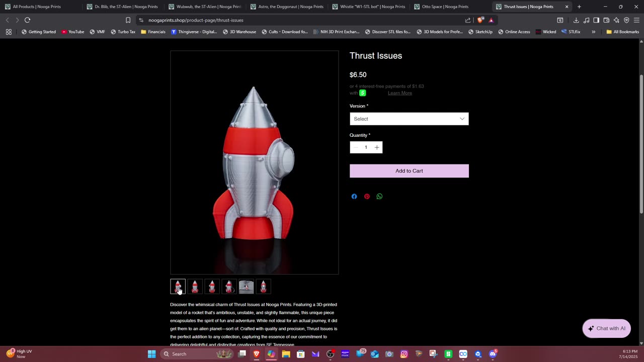
Task: Switch to the Astro, the Doggonaut tab
Action: coord(286,7)
